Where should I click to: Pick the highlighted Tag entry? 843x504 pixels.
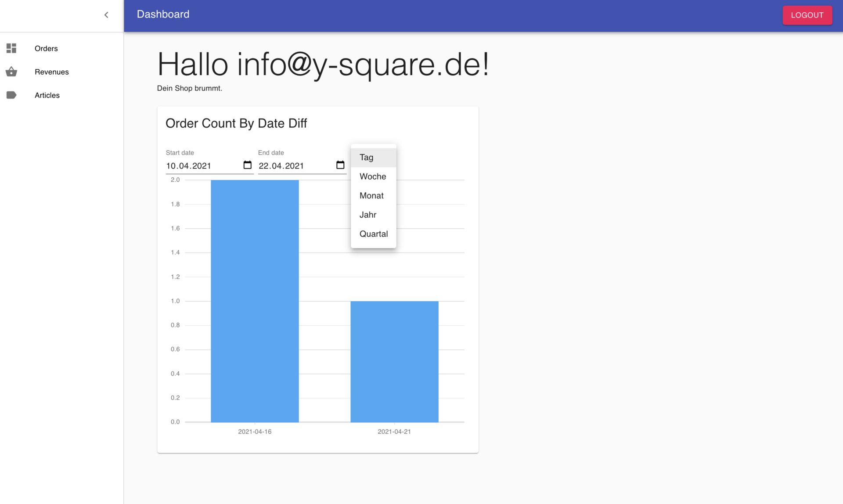coord(366,157)
